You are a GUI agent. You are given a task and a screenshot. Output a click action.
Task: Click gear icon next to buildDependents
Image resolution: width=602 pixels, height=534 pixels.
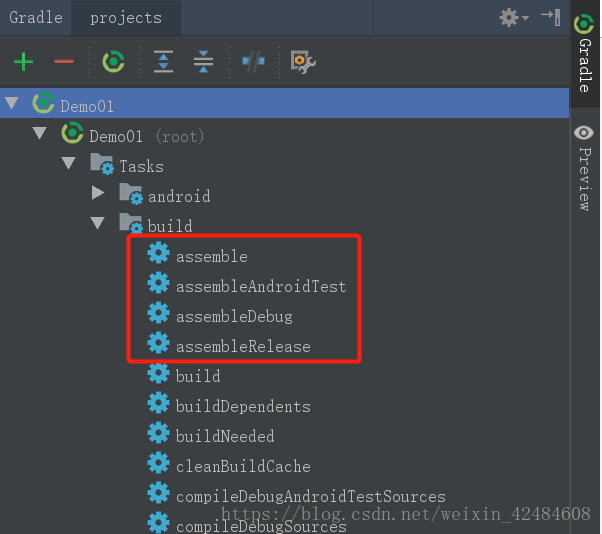click(x=158, y=403)
